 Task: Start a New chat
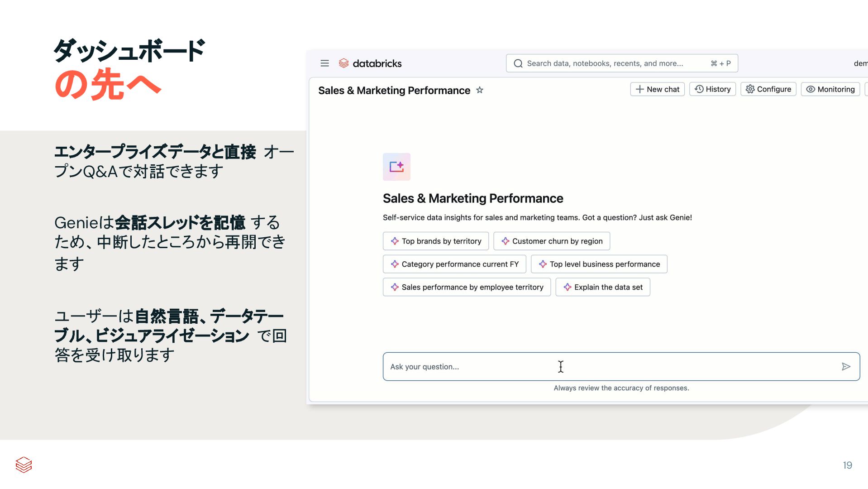(x=657, y=89)
